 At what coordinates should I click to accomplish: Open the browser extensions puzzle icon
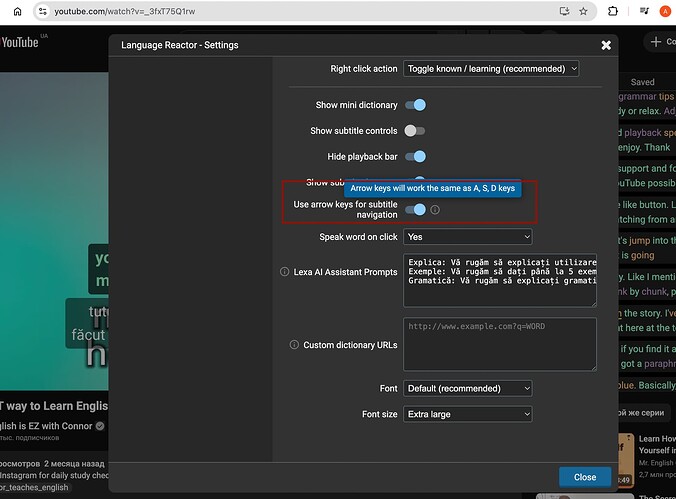(x=612, y=11)
